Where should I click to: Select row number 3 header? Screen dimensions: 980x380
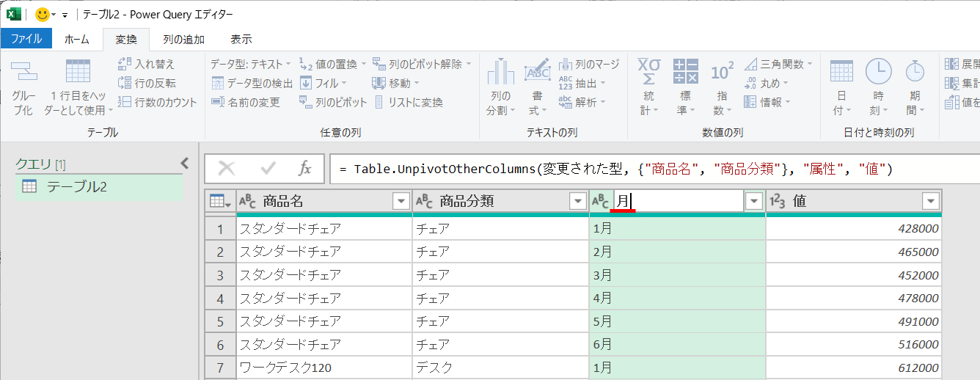[220, 275]
